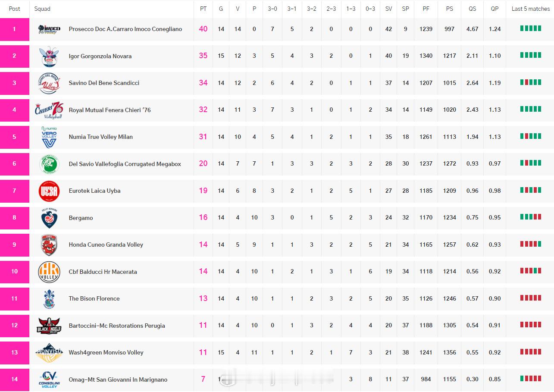554x392 pixels.
Task: Open the Megabox Vallefoglia team logo
Action: point(49,164)
